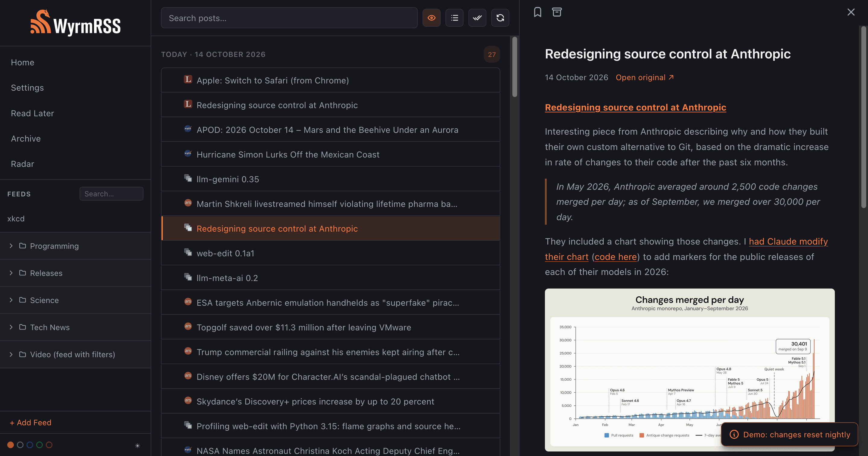This screenshot has width=868, height=456.
Task: Go to Read Later
Action: (32, 113)
